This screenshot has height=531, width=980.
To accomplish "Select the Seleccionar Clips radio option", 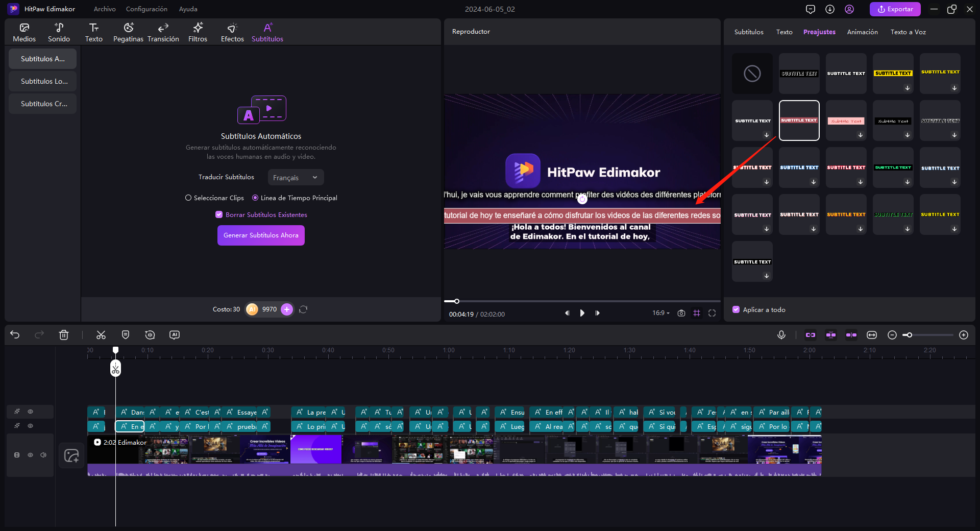I will point(214,198).
